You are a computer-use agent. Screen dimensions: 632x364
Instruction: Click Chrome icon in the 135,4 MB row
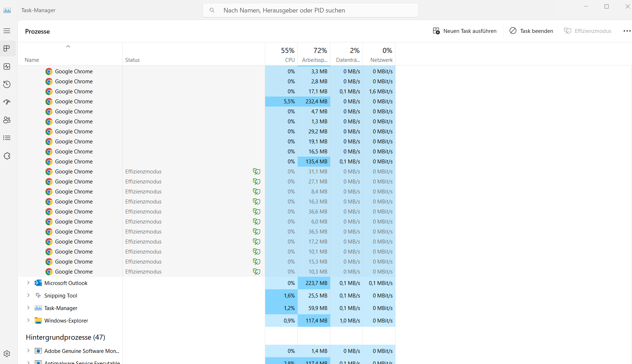click(x=49, y=162)
